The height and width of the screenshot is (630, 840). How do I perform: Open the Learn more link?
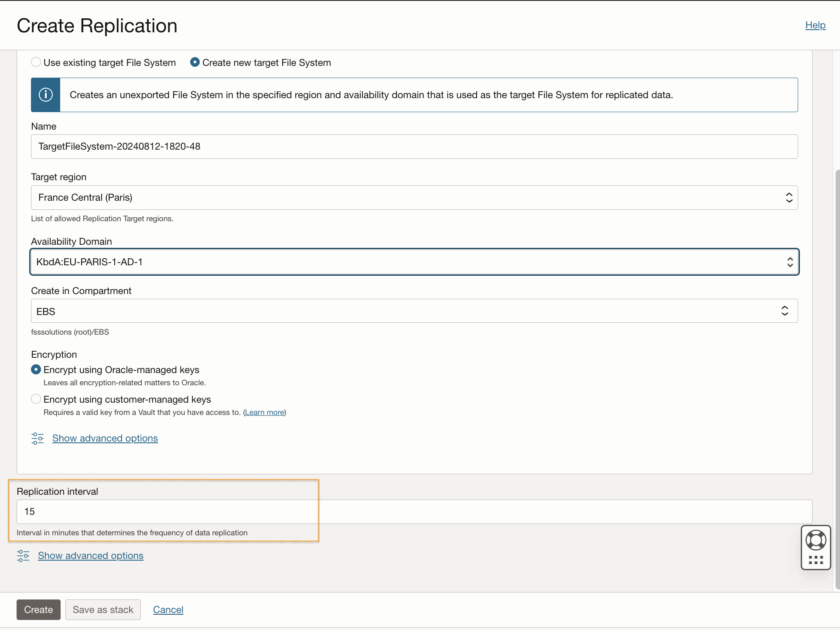point(264,412)
